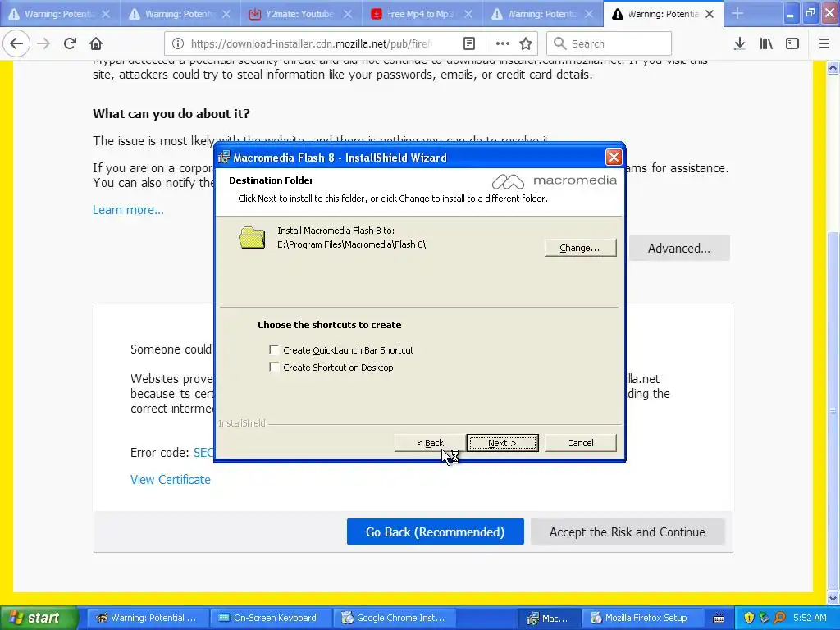This screenshot has height=630, width=840.
Task: Cancel the Flash 8 installation
Action: pos(580,443)
